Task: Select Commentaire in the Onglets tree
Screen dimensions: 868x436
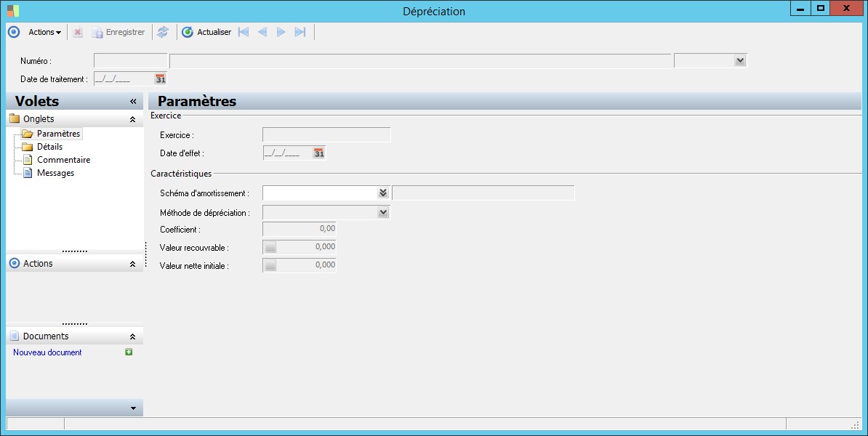Action: coord(64,160)
